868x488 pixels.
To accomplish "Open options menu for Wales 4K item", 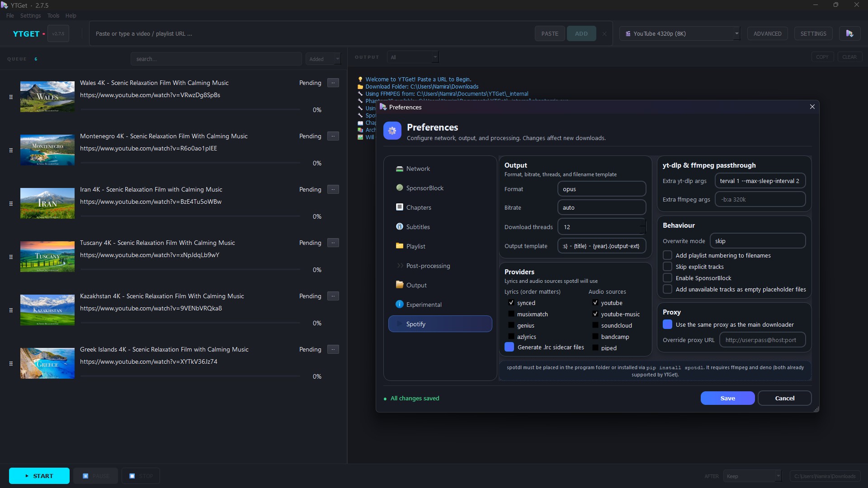I will 333,83.
